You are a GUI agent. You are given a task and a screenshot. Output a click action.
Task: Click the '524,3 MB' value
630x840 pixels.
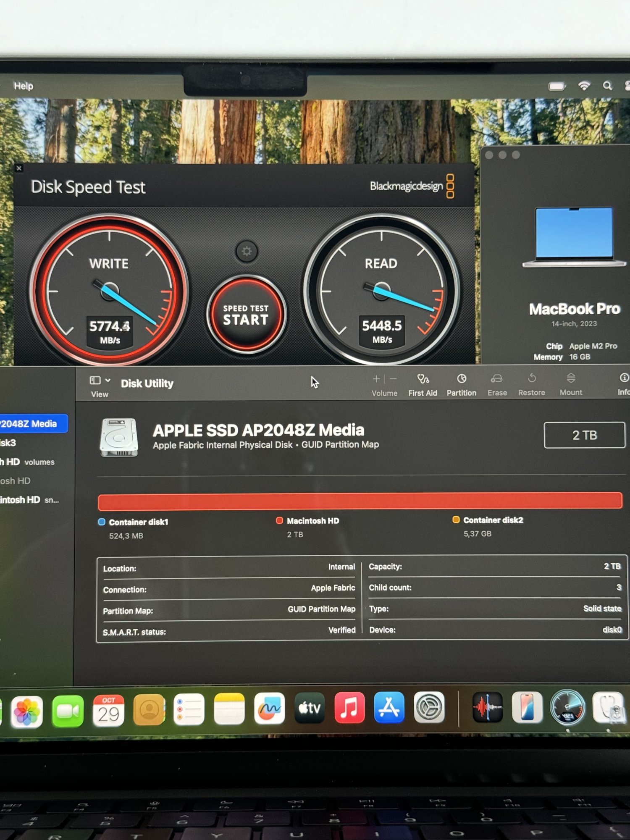pyautogui.click(x=126, y=536)
